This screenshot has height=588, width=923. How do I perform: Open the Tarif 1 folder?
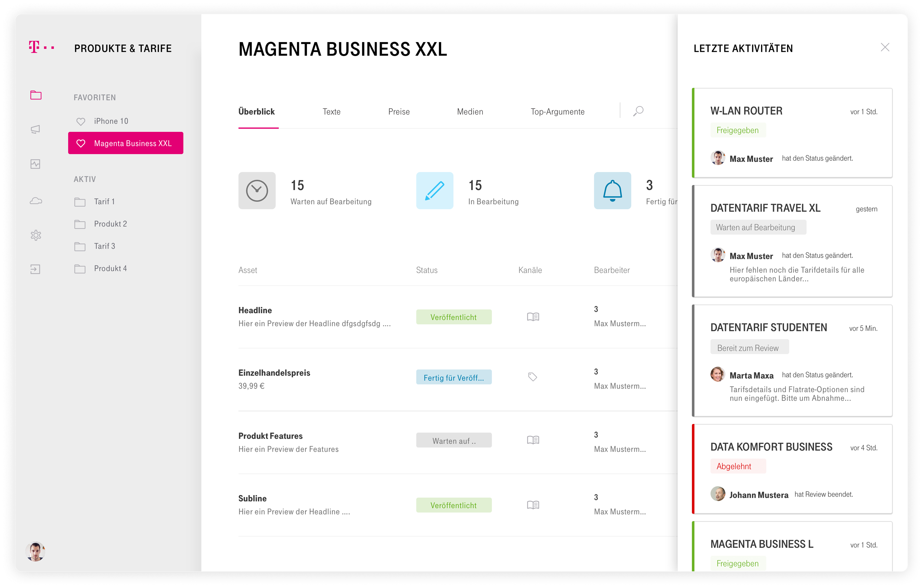pos(104,202)
